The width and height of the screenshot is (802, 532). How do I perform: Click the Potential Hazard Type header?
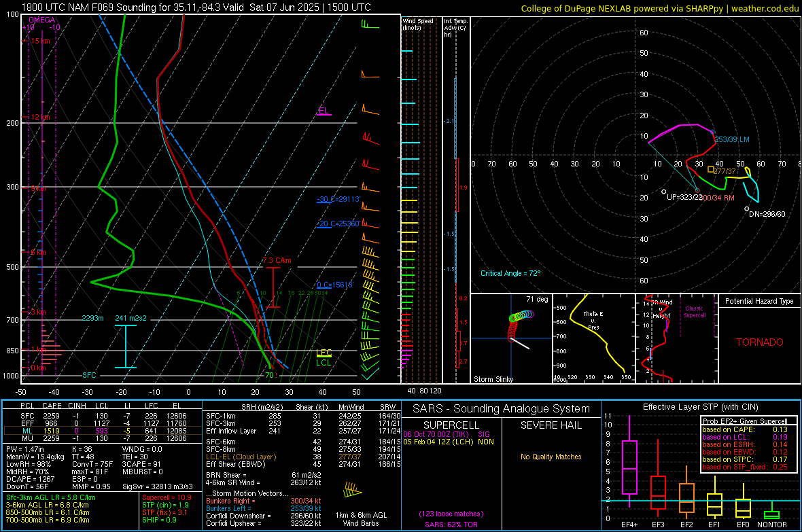pyautogui.click(x=759, y=301)
